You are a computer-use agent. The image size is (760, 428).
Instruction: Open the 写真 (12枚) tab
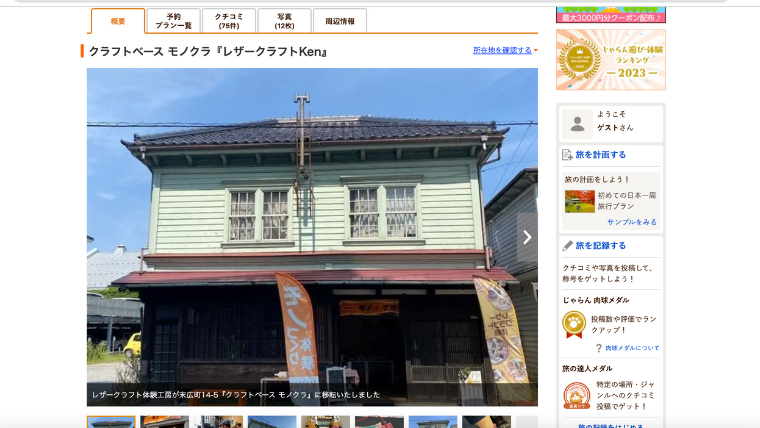[x=284, y=21]
